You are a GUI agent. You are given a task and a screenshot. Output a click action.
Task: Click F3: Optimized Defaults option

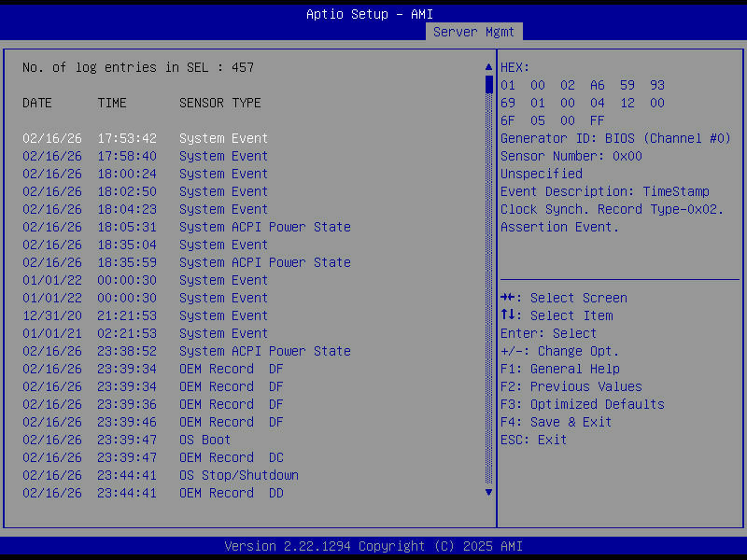(x=584, y=404)
